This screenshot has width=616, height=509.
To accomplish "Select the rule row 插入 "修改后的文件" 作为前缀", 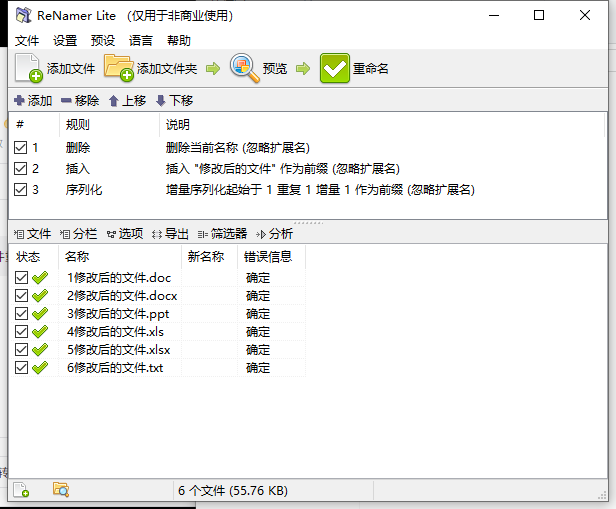I will [x=308, y=169].
